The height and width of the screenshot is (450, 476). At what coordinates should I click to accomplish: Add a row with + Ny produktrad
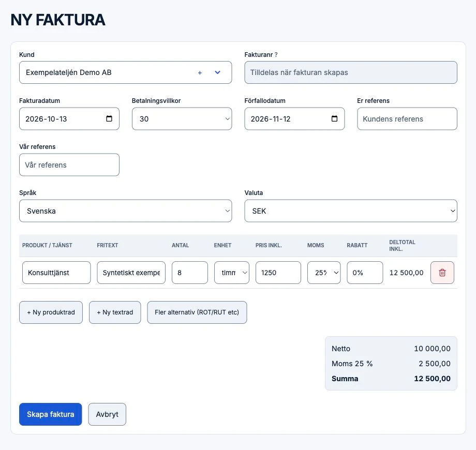(x=51, y=312)
